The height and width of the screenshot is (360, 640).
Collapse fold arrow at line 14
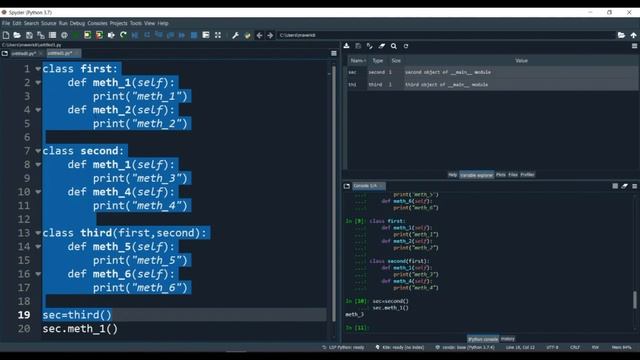pos(38,247)
